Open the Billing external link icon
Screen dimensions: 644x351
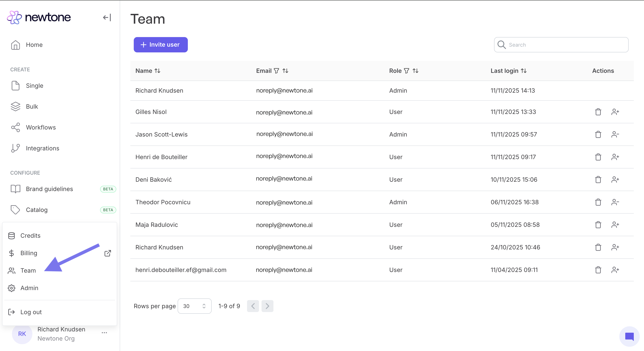(x=108, y=253)
